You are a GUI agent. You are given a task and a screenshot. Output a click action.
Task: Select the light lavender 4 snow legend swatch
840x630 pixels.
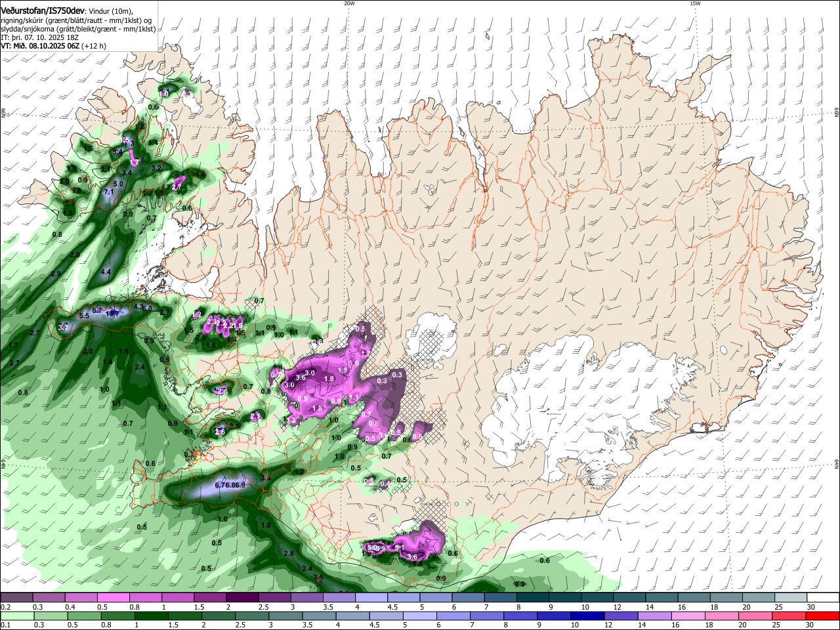(371, 598)
